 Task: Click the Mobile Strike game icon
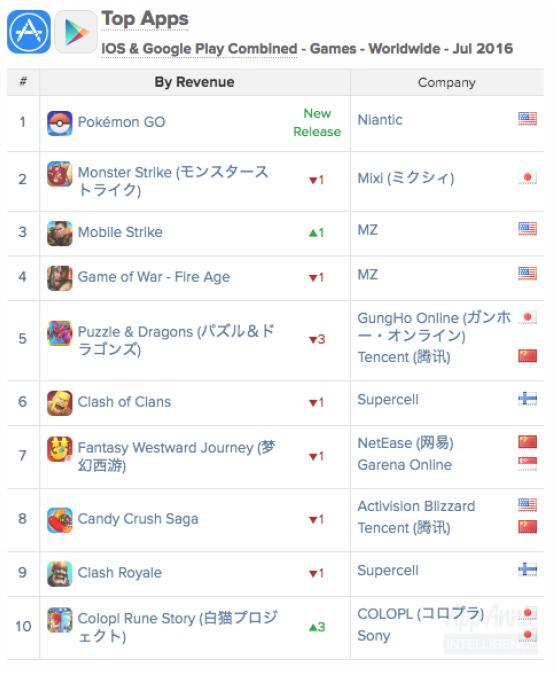(x=60, y=233)
